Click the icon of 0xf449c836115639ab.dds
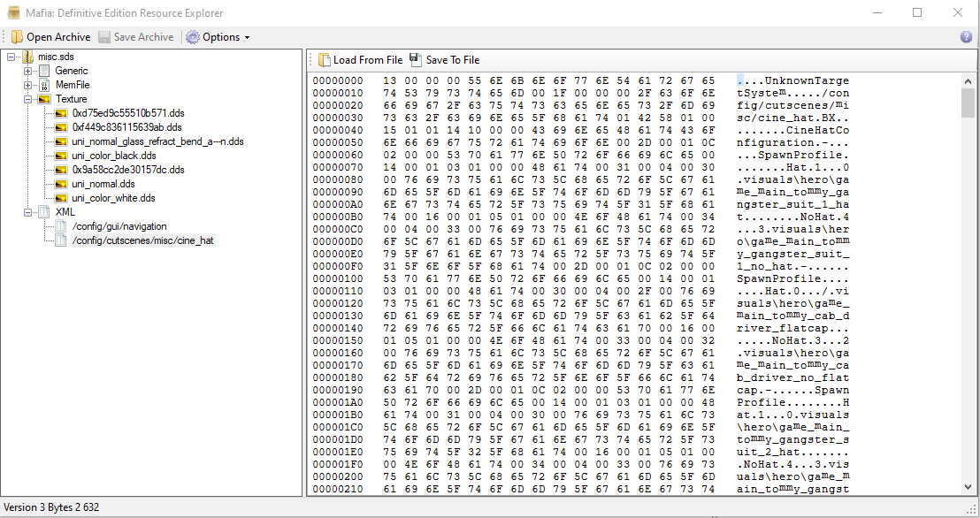 61,127
